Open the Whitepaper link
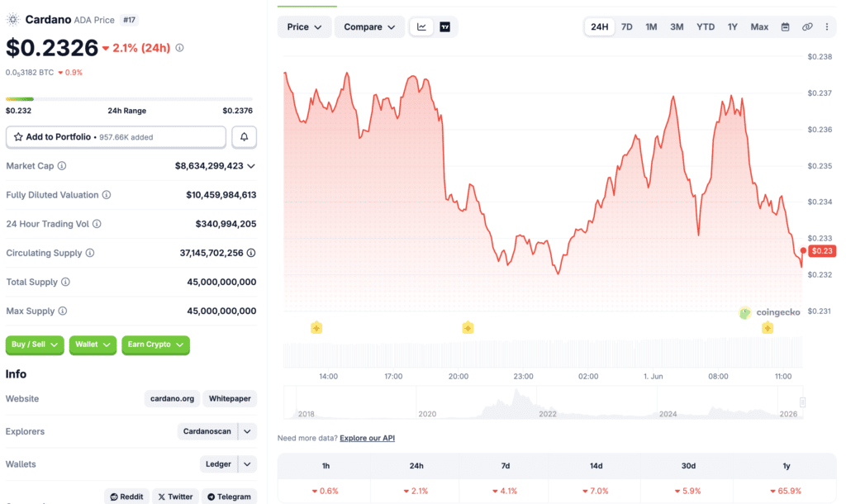 (230, 399)
